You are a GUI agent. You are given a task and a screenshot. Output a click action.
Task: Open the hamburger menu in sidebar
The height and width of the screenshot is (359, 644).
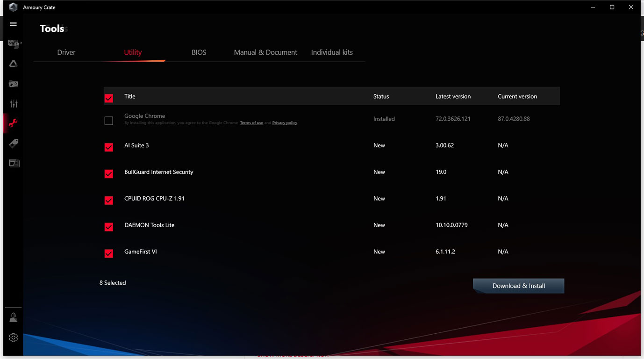pyautogui.click(x=13, y=24)
